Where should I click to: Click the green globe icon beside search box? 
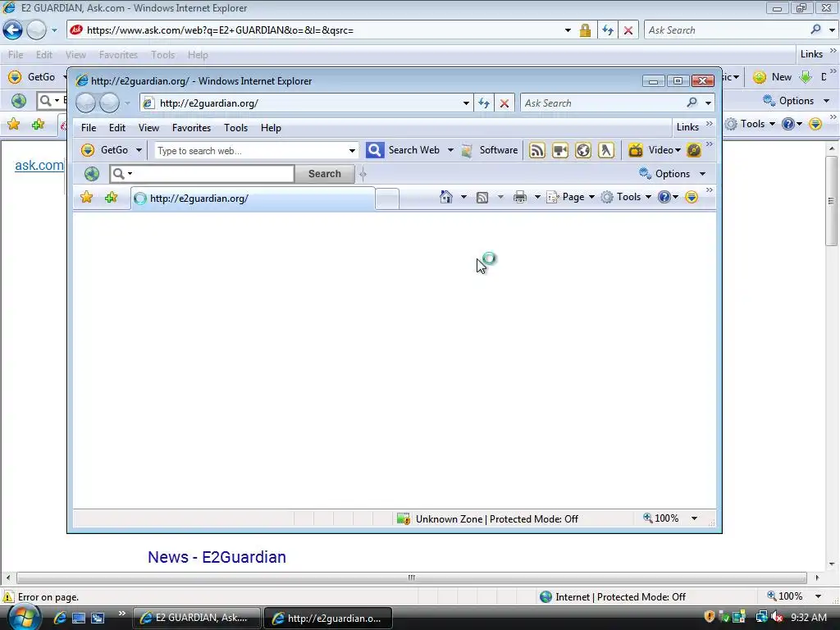pos(92,174)
